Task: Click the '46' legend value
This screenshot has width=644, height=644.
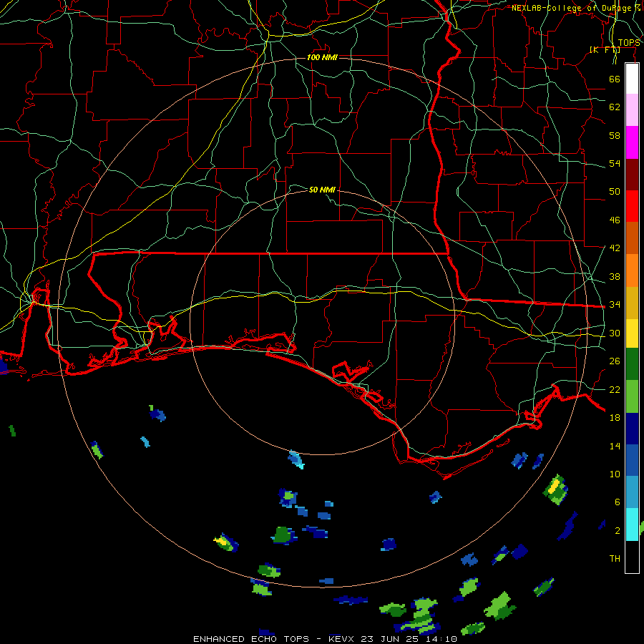Action: [x=615, y=220]
